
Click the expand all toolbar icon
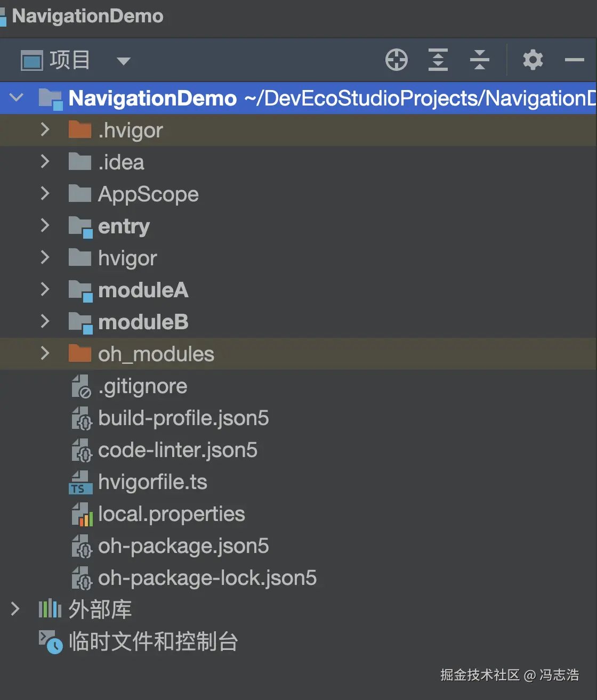point(438,60)
